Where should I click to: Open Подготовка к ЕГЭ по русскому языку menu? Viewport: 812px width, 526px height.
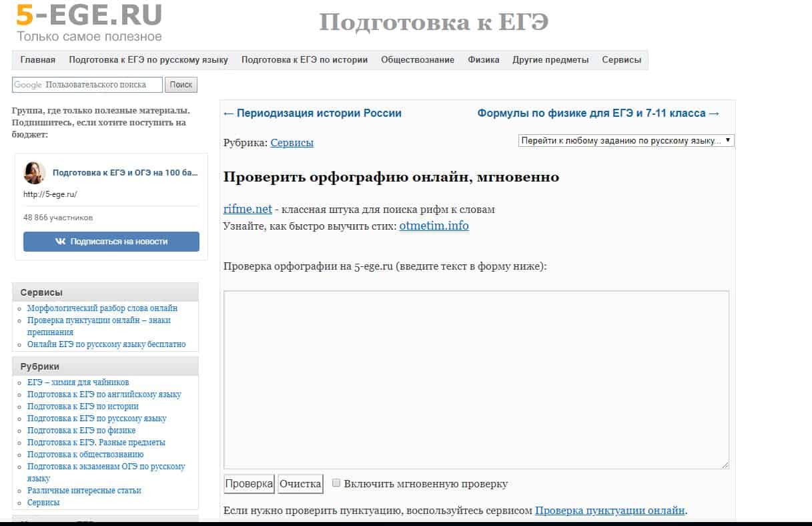tap(148, 60)
